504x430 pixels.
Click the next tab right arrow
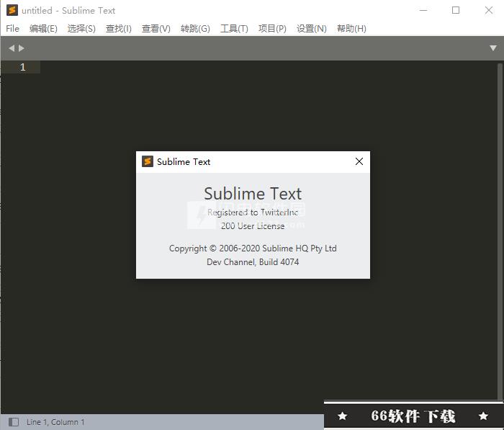(x=22, y=48)
